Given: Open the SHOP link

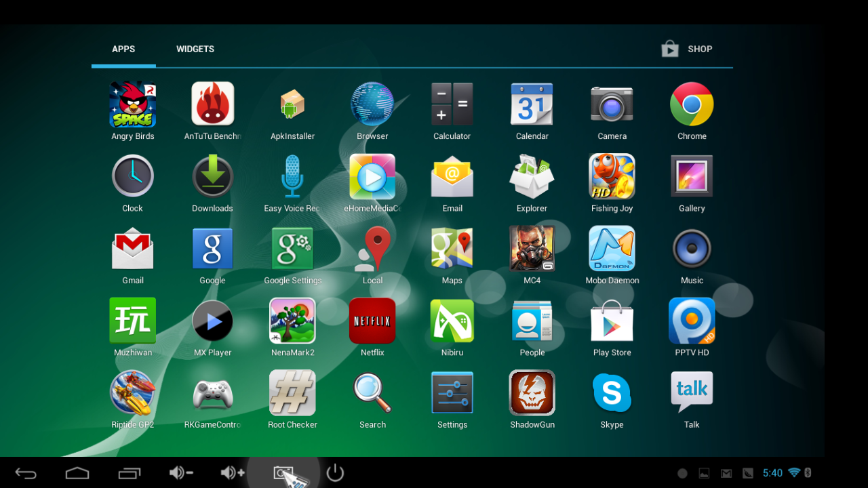Looking at the screenshot, I should click(x=687, y=49).
